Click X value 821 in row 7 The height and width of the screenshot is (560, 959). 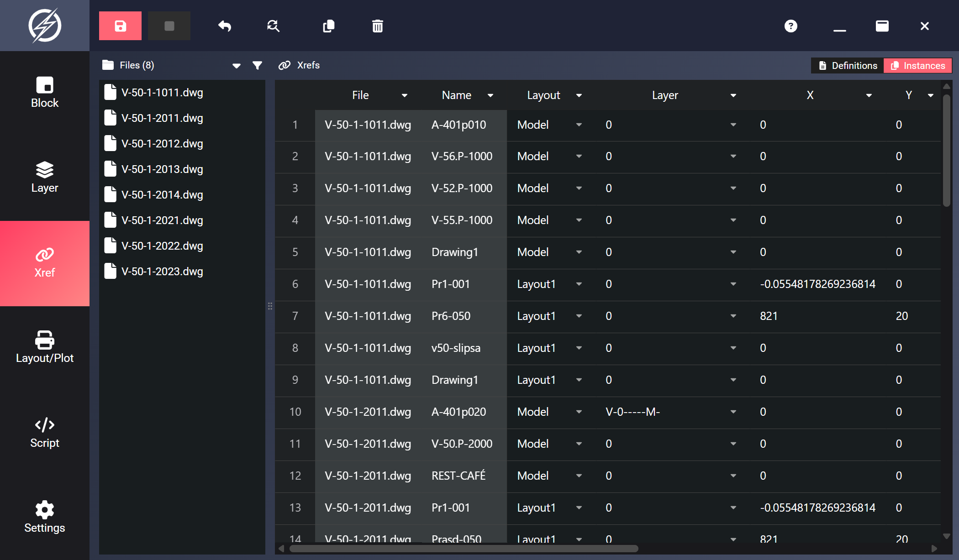[x=769, y=316]
